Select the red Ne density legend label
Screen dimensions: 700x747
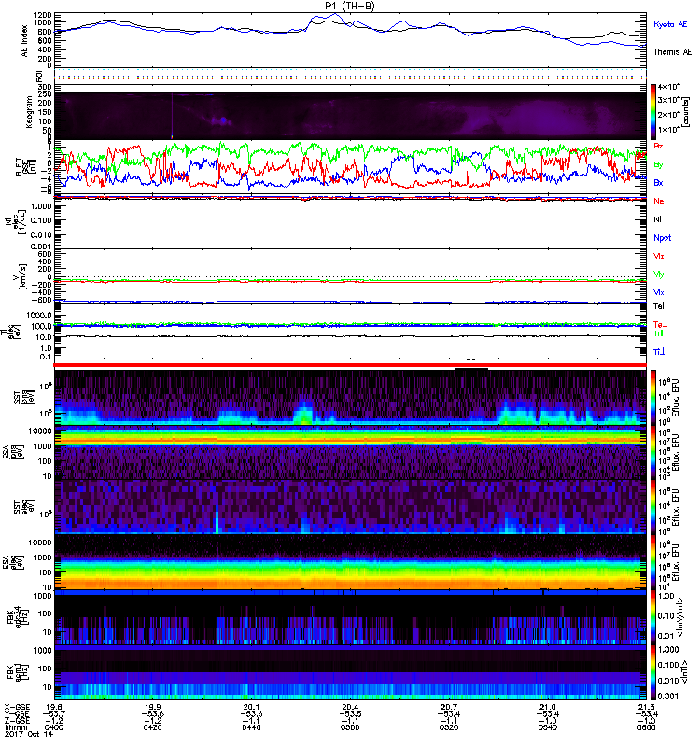click(x=658, y=201)
